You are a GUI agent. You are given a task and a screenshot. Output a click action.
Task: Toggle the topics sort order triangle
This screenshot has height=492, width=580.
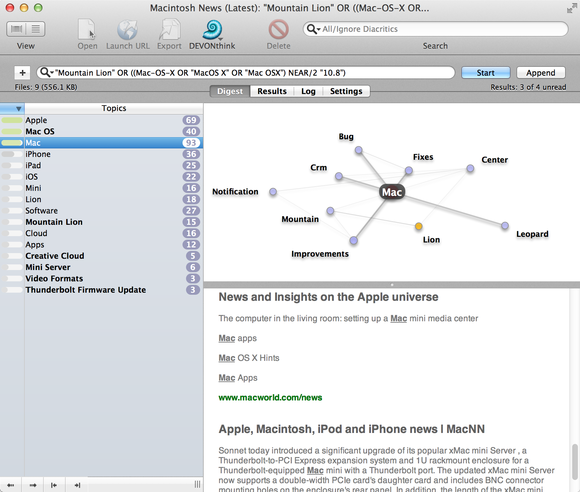click(x=18, y=108)
